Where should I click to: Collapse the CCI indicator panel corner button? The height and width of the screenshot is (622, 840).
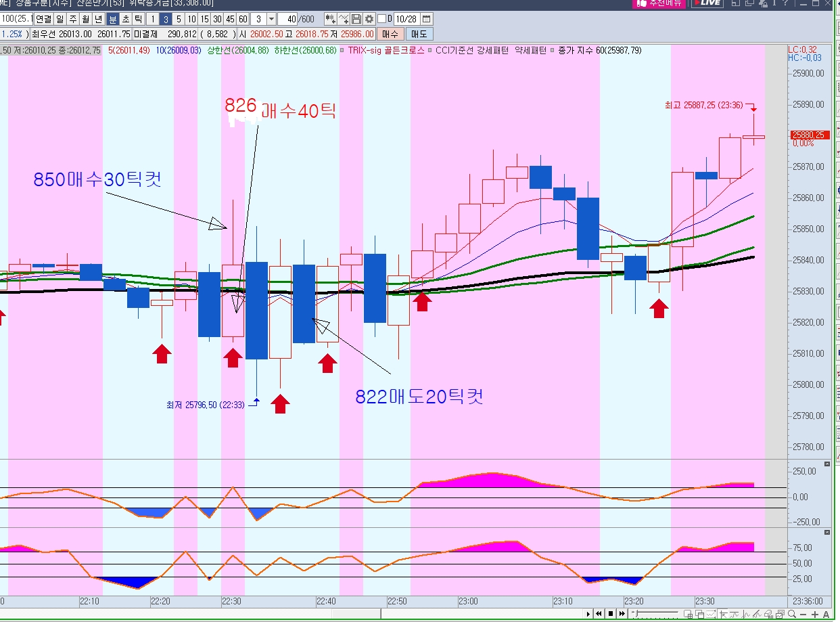826,464
